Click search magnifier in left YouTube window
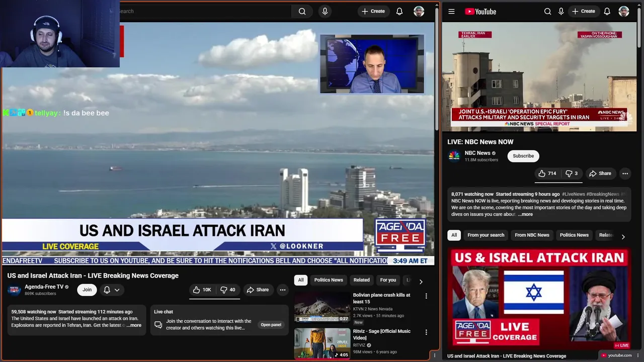 [302, 11]
